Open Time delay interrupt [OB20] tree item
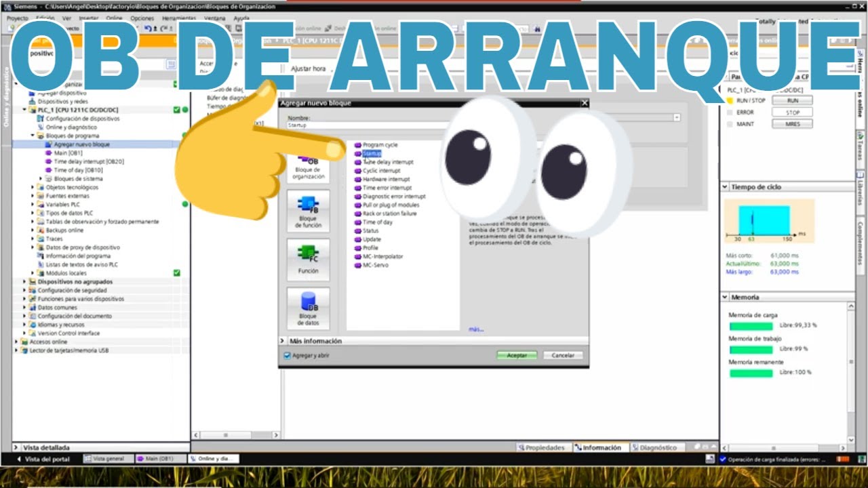This screenshot has width=868, height=488. [x=88, y=162]
